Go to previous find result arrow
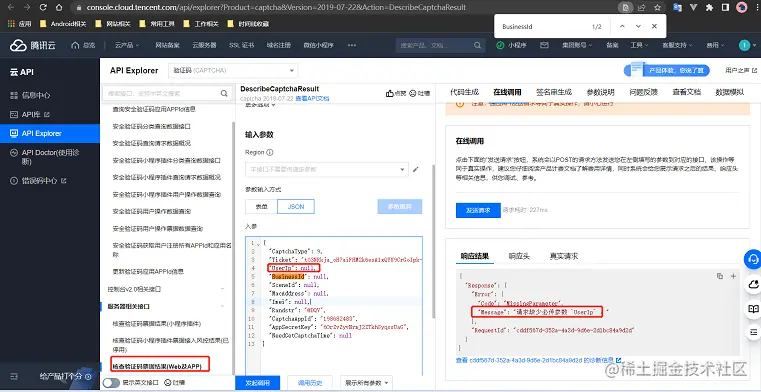 tap(622, 26)
